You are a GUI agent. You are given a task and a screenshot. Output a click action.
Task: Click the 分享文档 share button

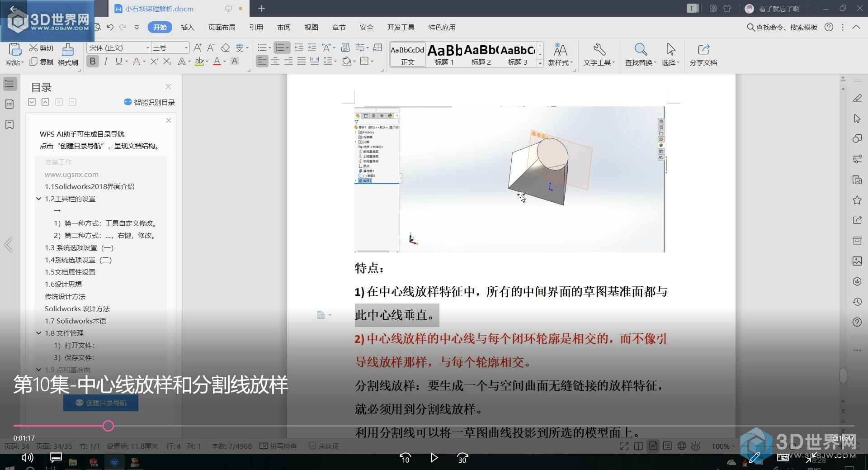click(703, 55)
